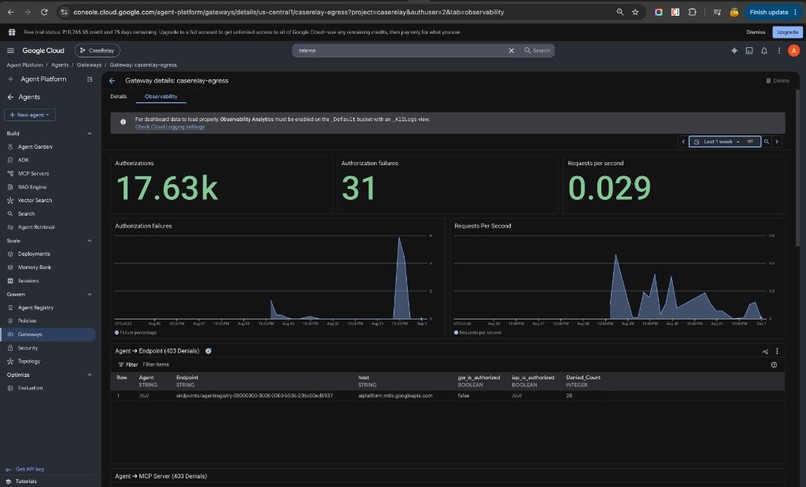Open Memory Bank in sidebar
Screen dimensions: 806x487
coord(34,267)
